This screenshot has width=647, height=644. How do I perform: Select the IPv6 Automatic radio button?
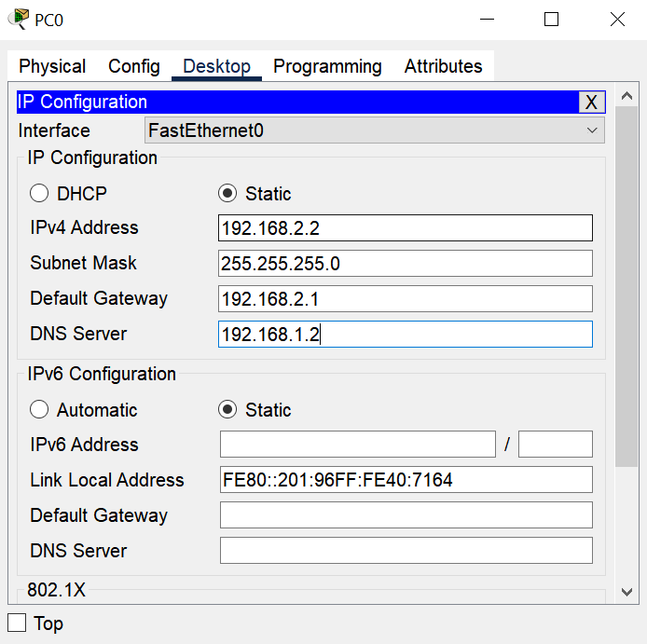tap(39, 409)
